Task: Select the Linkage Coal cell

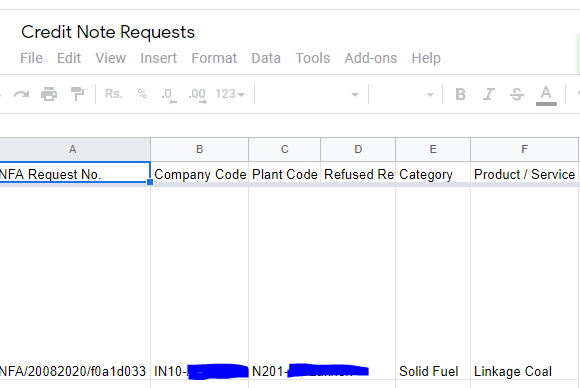Action: pos(524,371)
